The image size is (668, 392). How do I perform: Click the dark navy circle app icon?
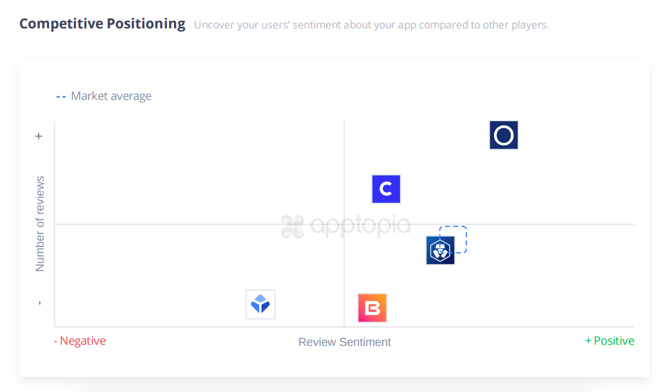coord(504,135)
